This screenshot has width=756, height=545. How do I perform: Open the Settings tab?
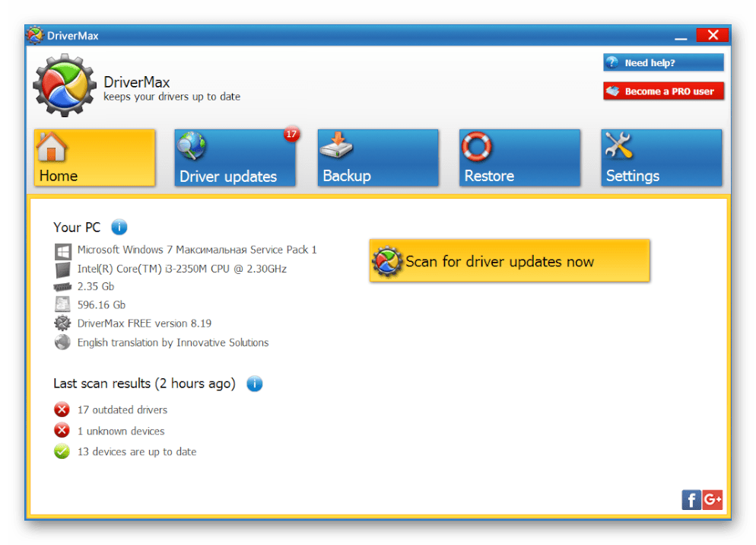tap(661, 158)
